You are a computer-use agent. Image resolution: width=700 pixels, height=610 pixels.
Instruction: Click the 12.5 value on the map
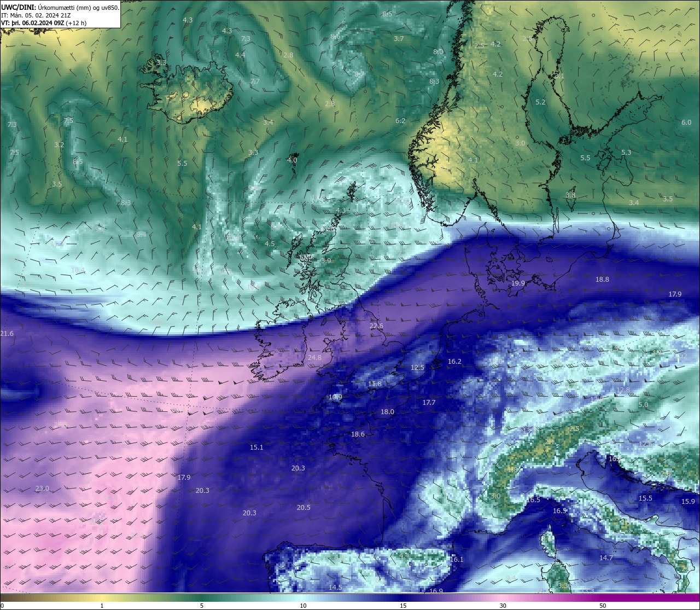[x=417, y=368]
